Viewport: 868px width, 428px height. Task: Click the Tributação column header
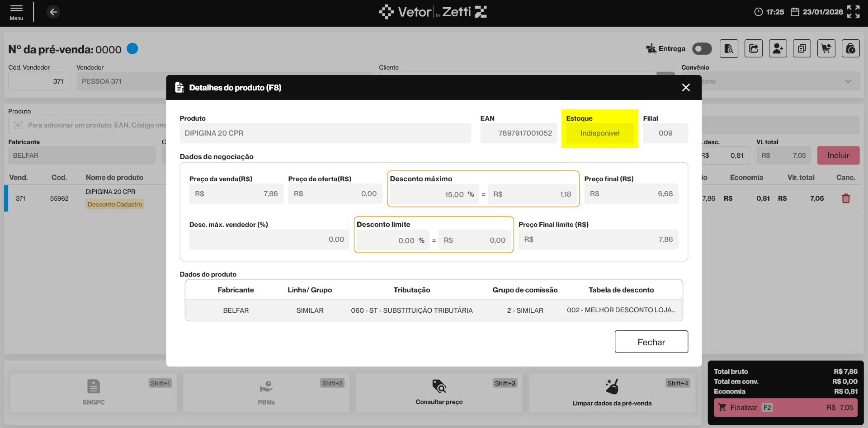click(x=412, y=290)
